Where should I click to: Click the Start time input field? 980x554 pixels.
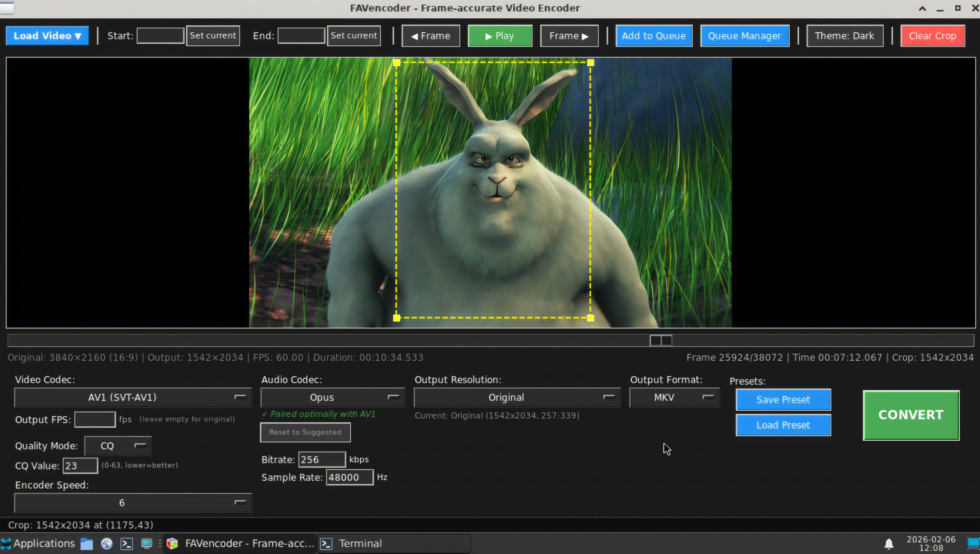coord(160,36)
